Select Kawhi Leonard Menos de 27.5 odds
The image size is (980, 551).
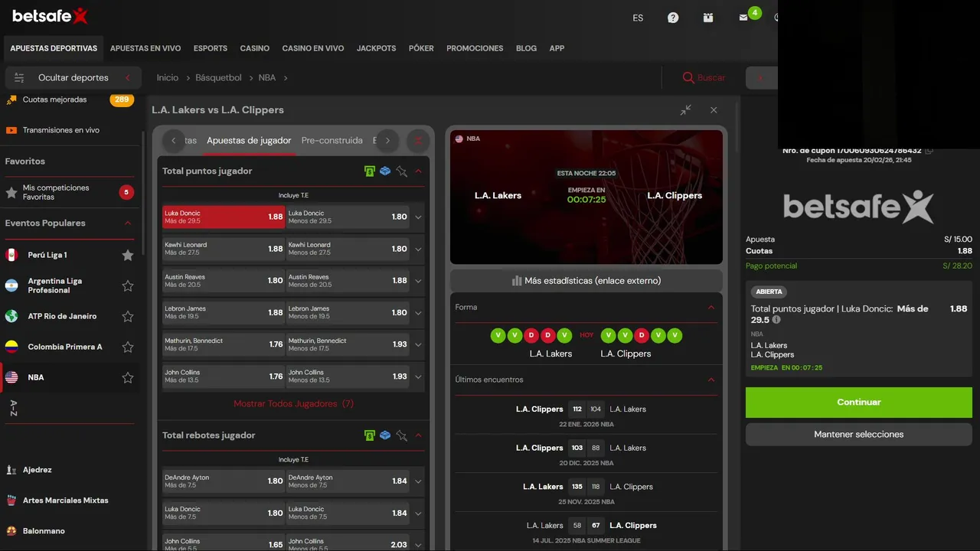(x=347, y=249)
